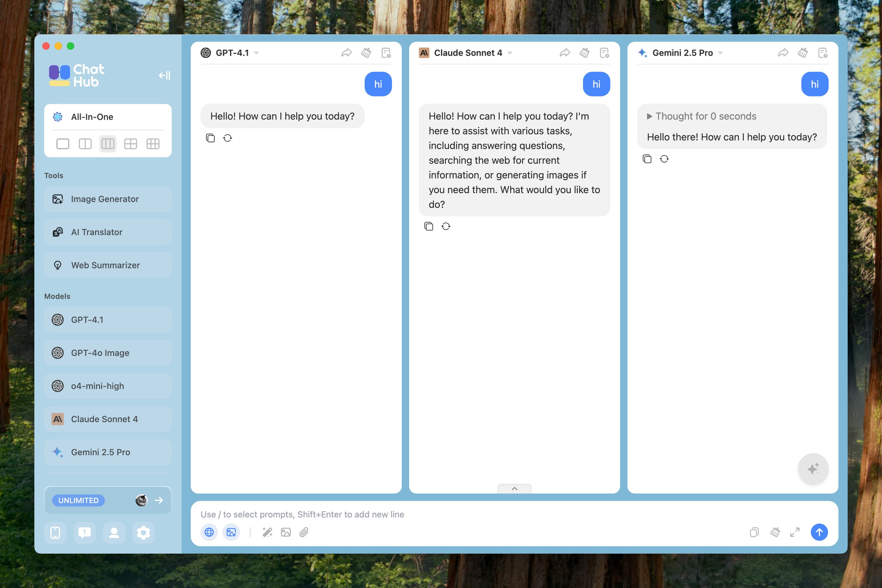Open Gemini 2.5 Pro in the Models list
The width and height of the screenshot is (882, 588).
point(108,452)
